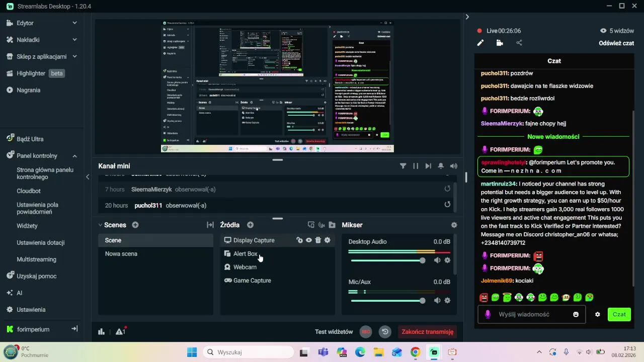Click Odśwież czat
The width and height of the screenshot is (644, 362).
616,43
